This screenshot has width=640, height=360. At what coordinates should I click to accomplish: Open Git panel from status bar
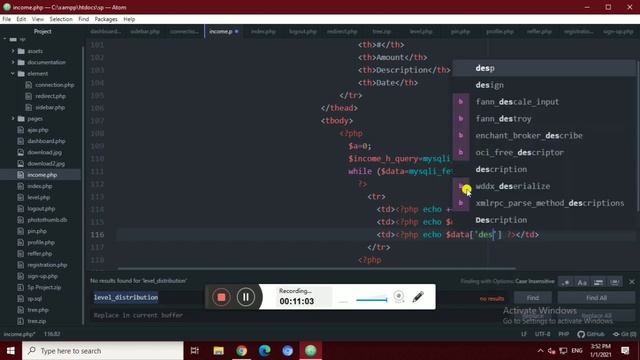pos(624,334)
